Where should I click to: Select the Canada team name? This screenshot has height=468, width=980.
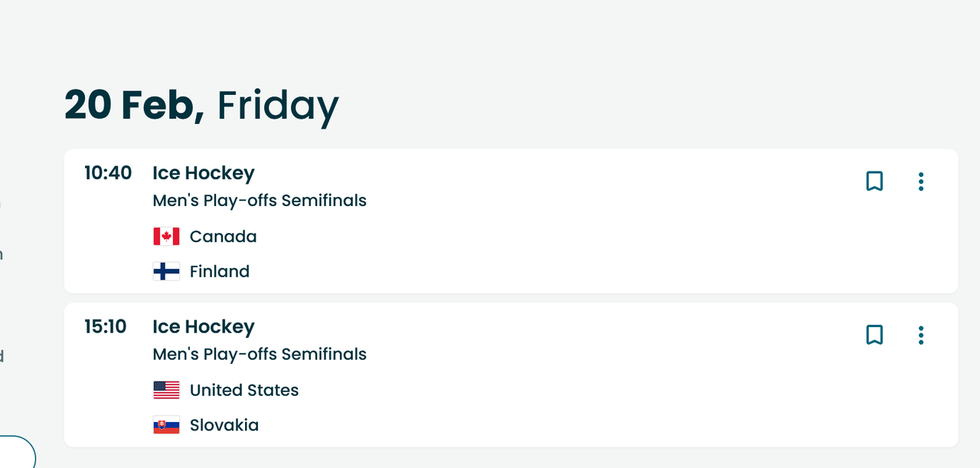tap(224, 237)
